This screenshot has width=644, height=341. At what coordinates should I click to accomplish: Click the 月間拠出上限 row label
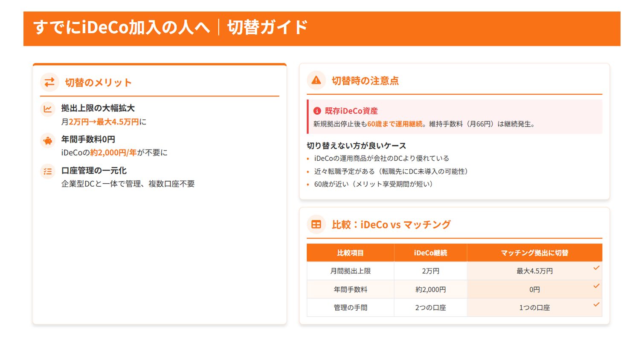pos(350,271)
